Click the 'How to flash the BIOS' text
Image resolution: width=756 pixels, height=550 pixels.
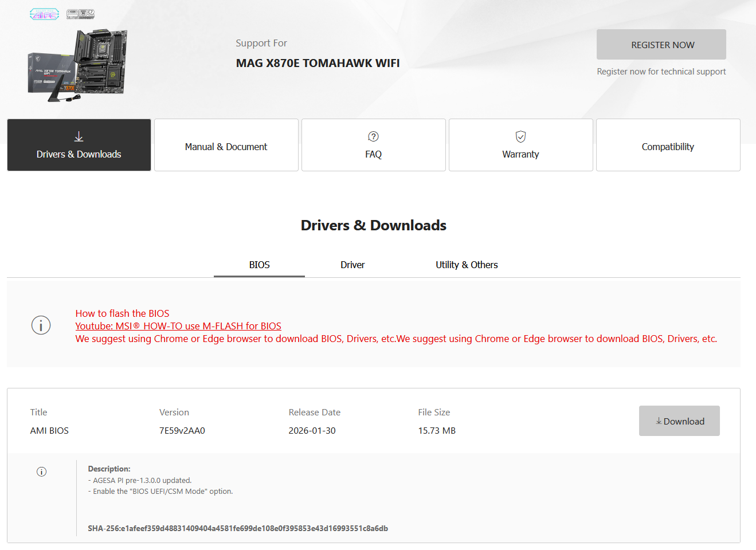coord(123,313)
